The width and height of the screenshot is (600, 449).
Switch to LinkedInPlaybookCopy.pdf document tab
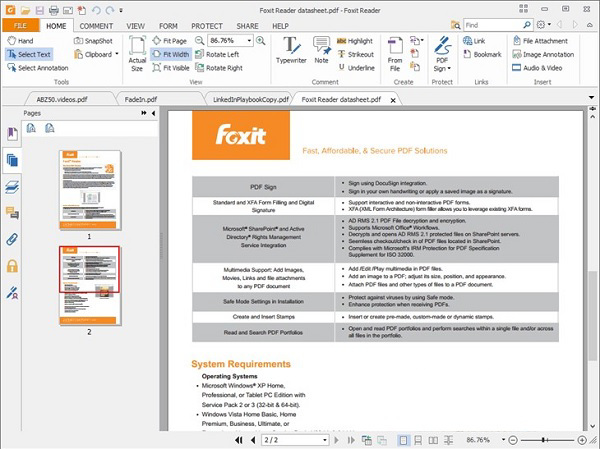[251, 100]
